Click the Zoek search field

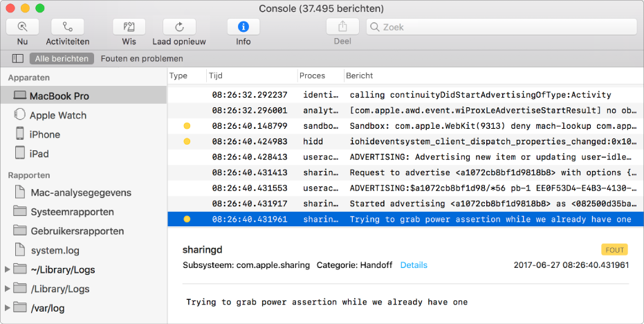pos(502,27)
